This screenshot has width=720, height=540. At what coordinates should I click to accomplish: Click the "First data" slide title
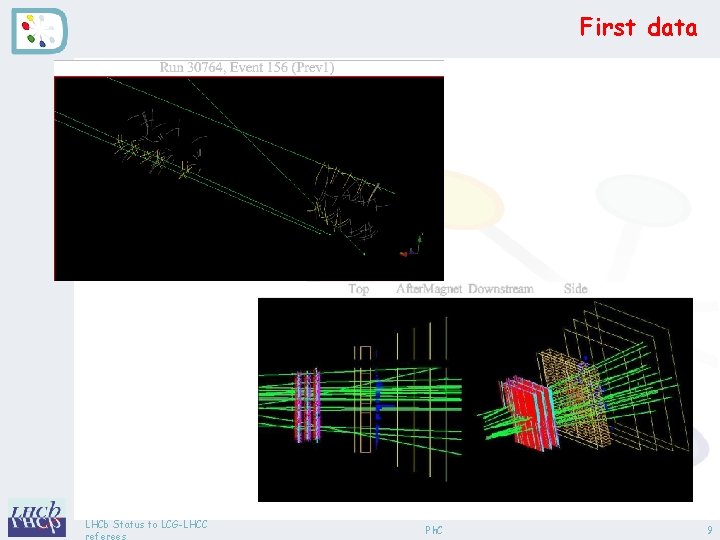click(x=638, y=27)
